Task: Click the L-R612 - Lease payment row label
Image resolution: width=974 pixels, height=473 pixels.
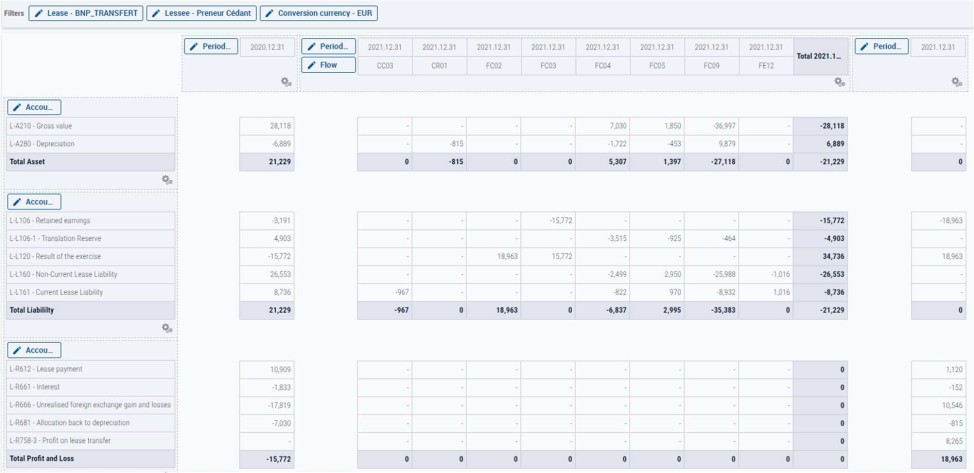Action: 91,369
